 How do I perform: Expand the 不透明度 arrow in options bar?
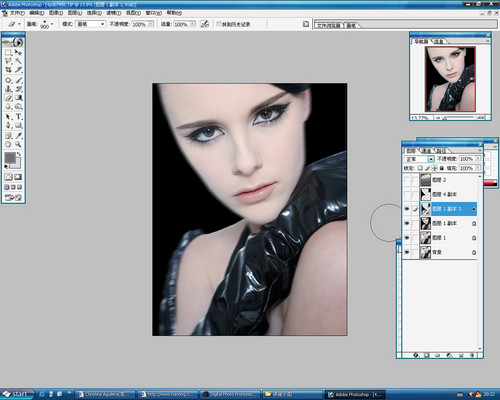(x=151, y=24)
